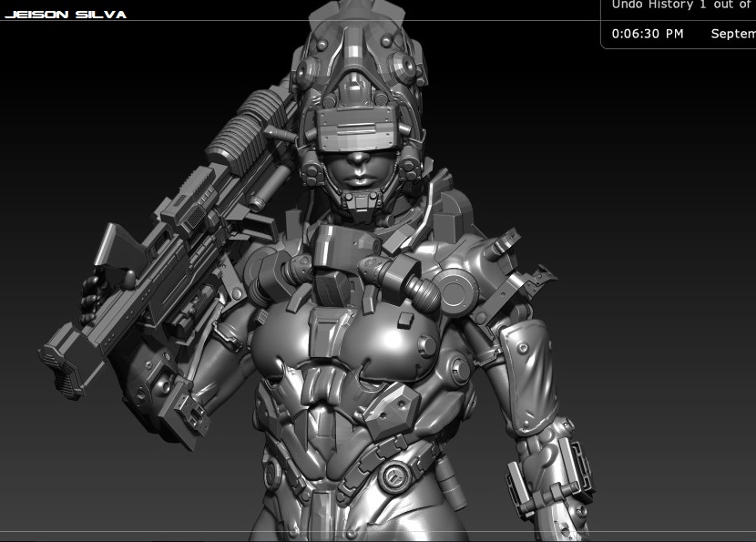Select the ribbed barrel shroud of the rifle

(250, 129)
